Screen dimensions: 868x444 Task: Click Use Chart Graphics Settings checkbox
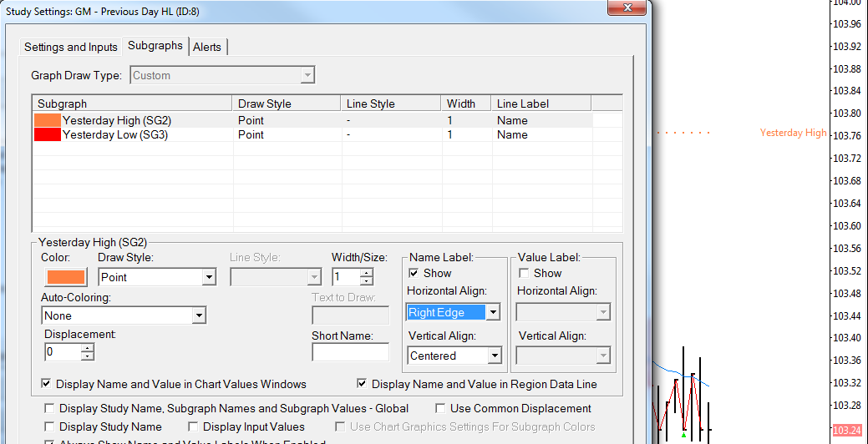pos(341,426)
